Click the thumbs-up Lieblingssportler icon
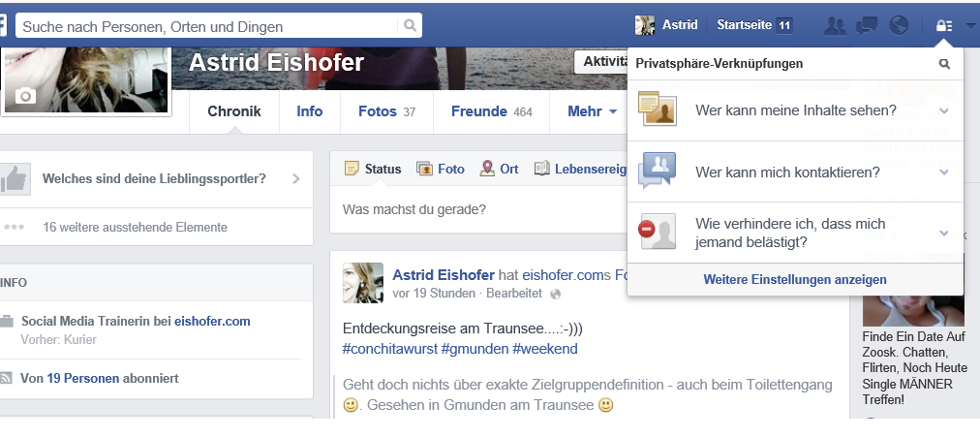Image resolution: width=980 pixels, height=438 pixels. coord(14,179)
